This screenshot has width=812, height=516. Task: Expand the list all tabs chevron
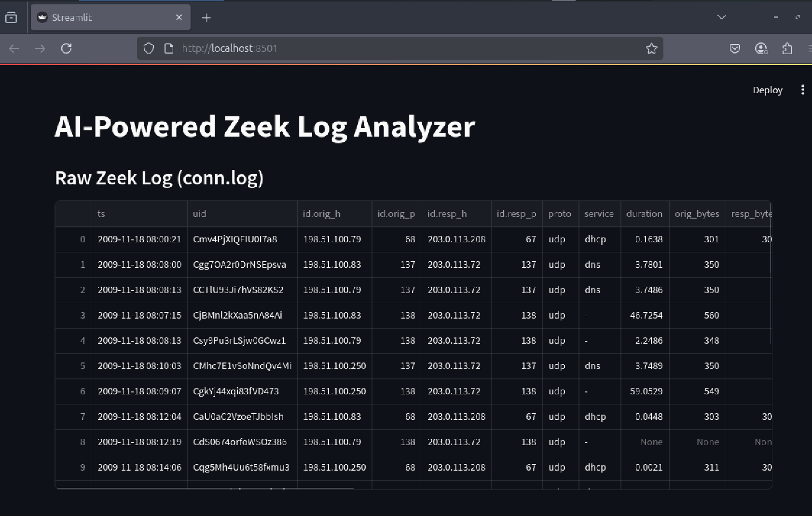(x=721, y=17)
